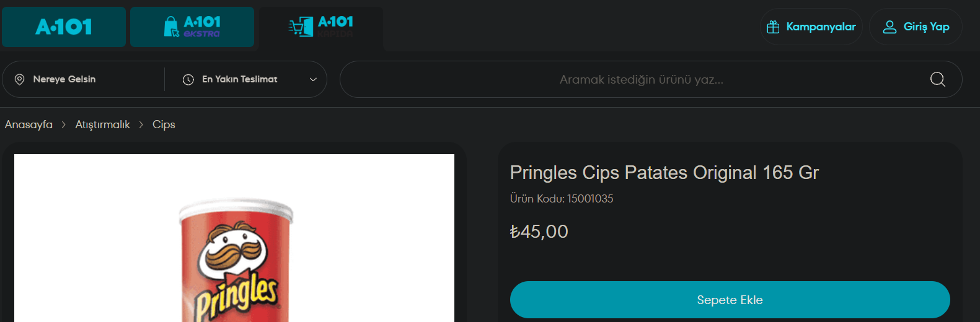Click the shopping bag icon in A101 Ekstra
Viewport: 980px width, 322px height.
[x=171, y=27]
